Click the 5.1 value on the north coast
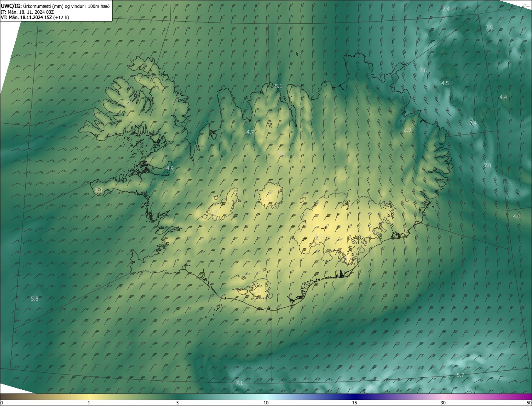Viewport: 532px width, 406px height. pos(278,86)
